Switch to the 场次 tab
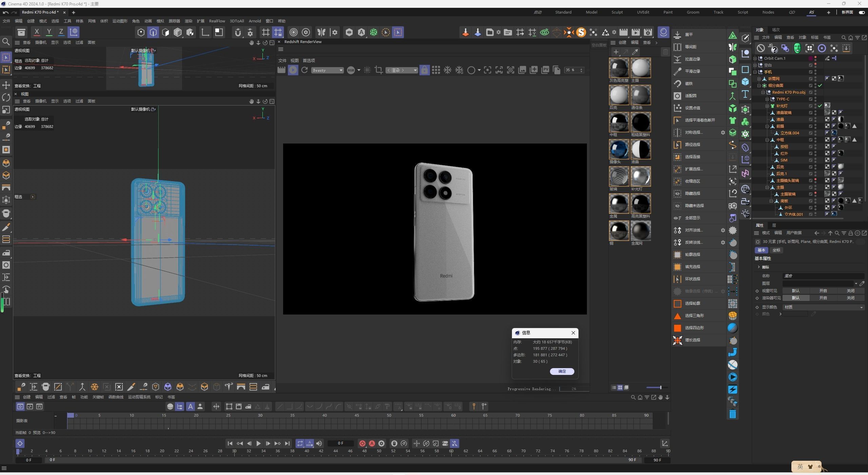868x475 pixels. [776, 30]
